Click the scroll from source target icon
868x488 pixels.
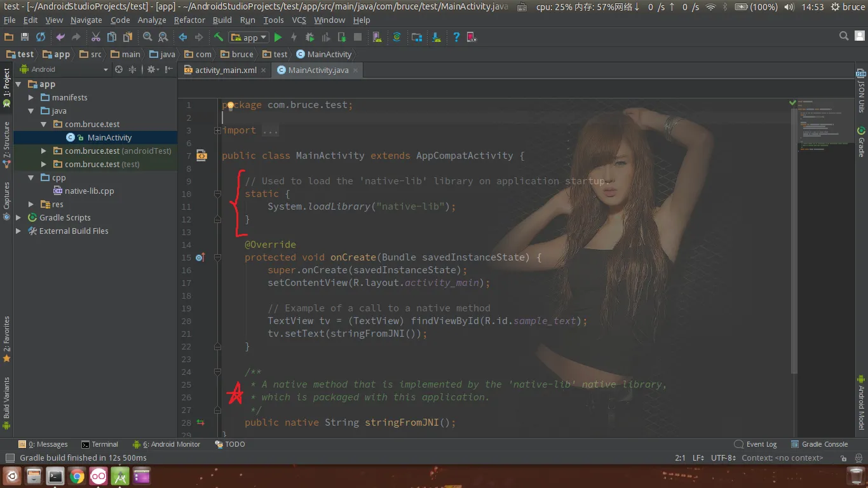coord(118,69)
